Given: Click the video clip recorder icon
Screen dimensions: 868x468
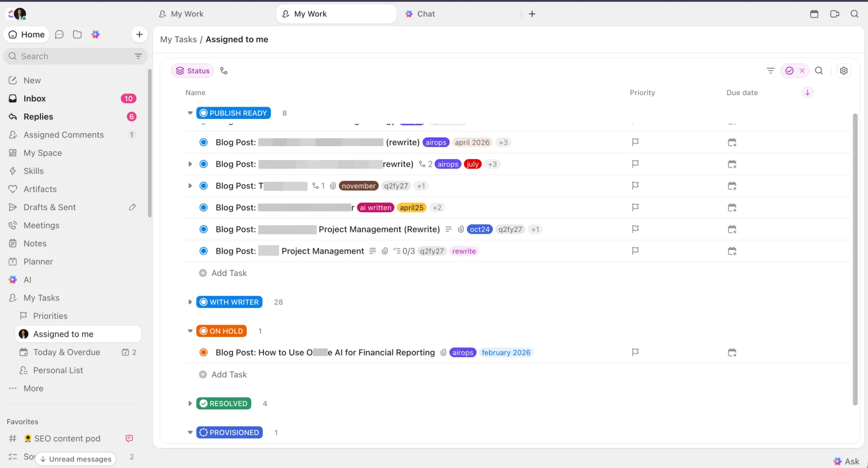Looking at the screenshot, I should click(835, 14).
